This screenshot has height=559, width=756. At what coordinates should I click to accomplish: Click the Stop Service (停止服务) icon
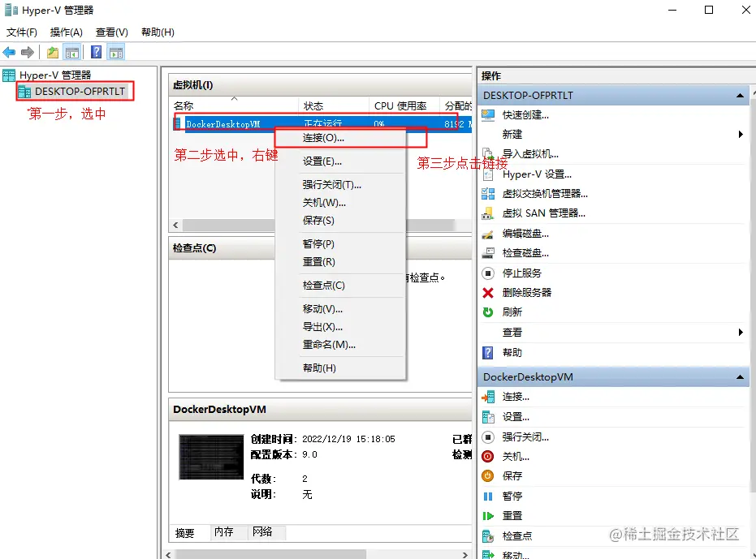[488, 273]
